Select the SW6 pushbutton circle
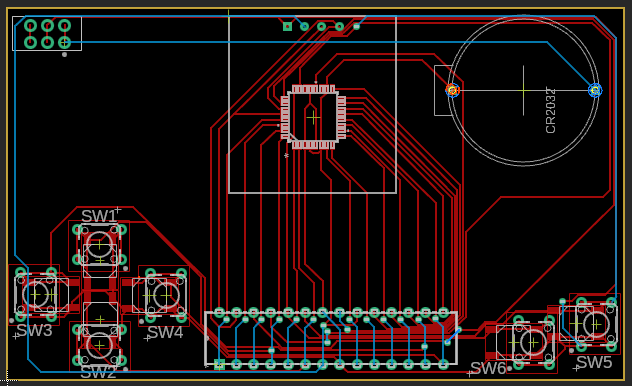 [x=533, y=342]
